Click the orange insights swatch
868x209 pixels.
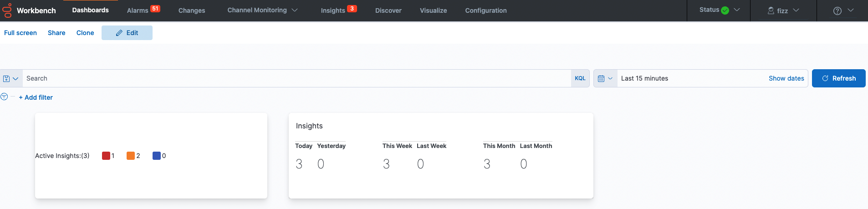131,156
